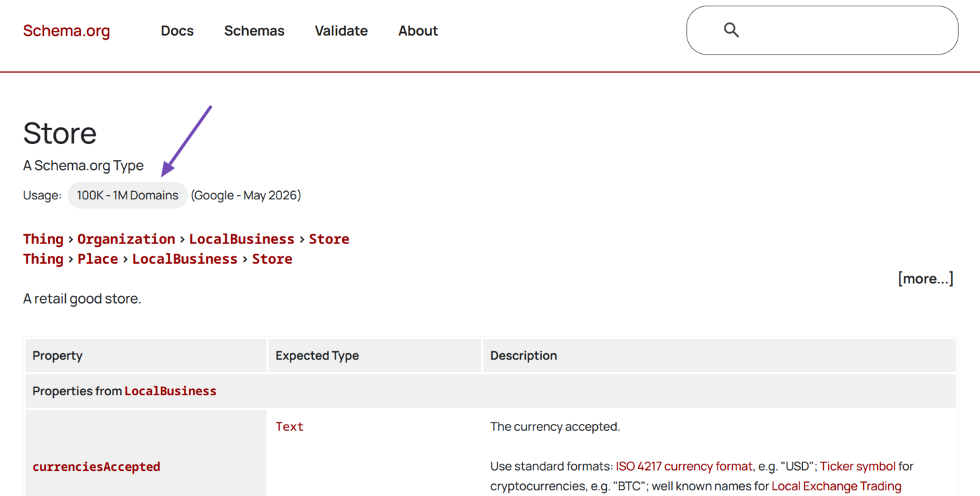Click 'The currency accepted.' text
980x496 pixels.
[555, 427]
